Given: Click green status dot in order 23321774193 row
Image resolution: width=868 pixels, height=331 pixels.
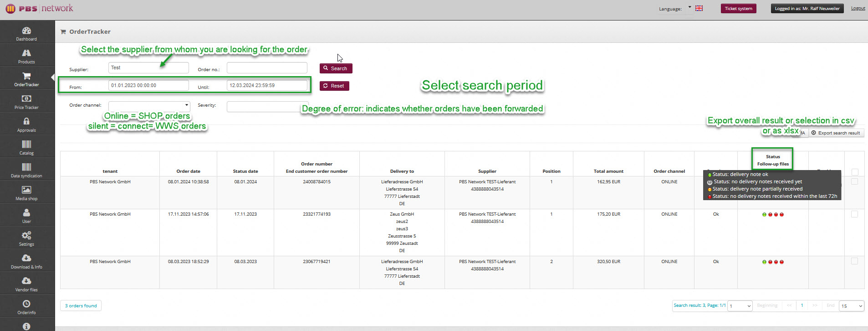Looking at the screenshot, I should click(x=764, y=215).
